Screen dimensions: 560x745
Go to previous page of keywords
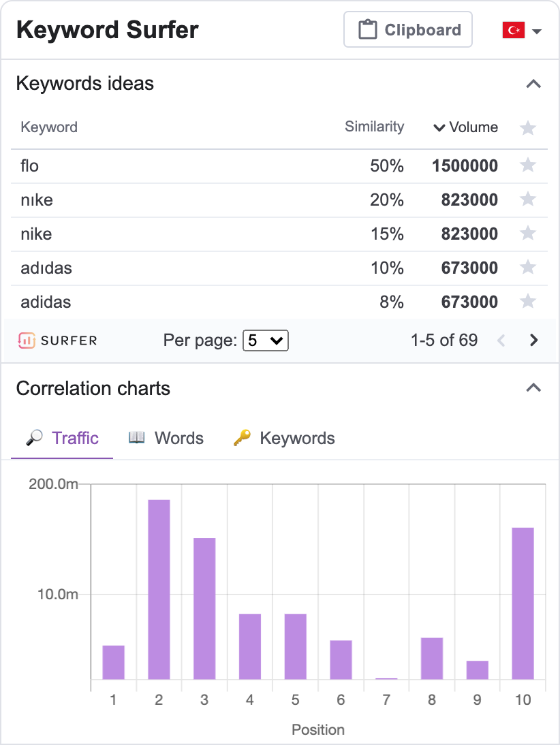[501, 340]
